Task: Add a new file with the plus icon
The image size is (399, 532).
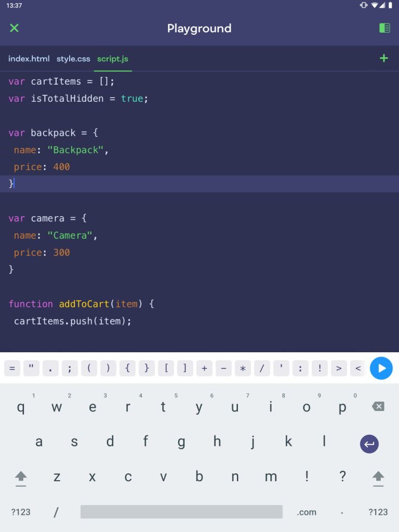Action: tap(384, 58)
